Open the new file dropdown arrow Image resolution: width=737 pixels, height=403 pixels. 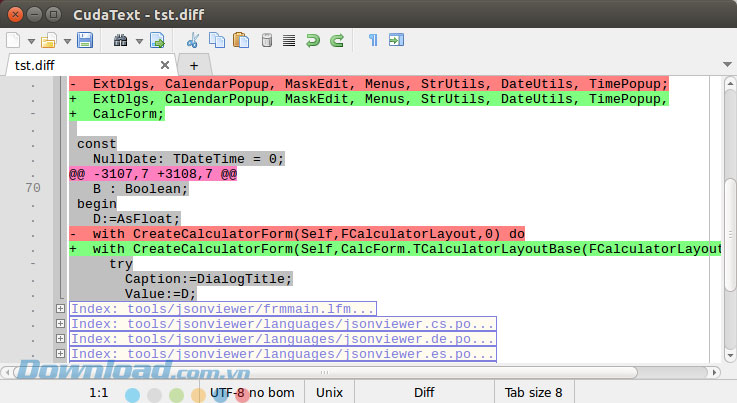31,41
